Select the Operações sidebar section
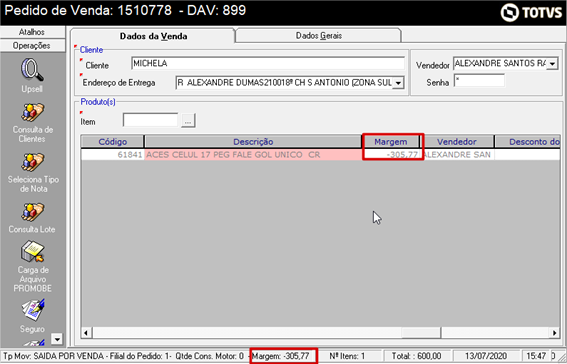567x364 pixels. pos(32,46)
